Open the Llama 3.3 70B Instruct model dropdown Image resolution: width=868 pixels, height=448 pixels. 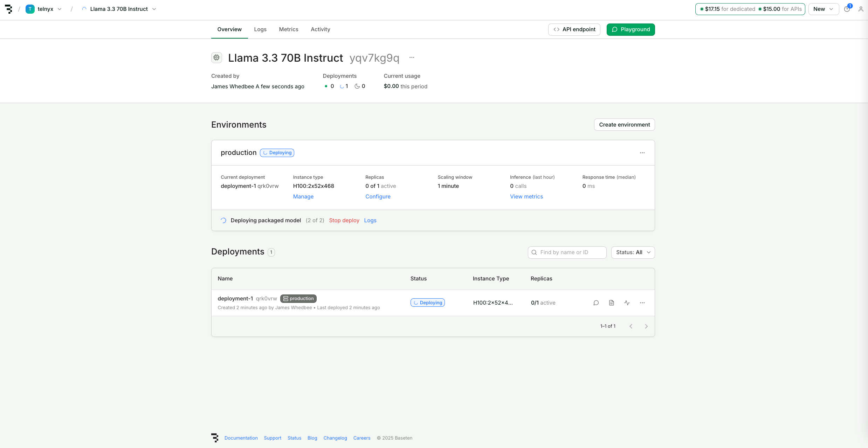click(154, 9)
